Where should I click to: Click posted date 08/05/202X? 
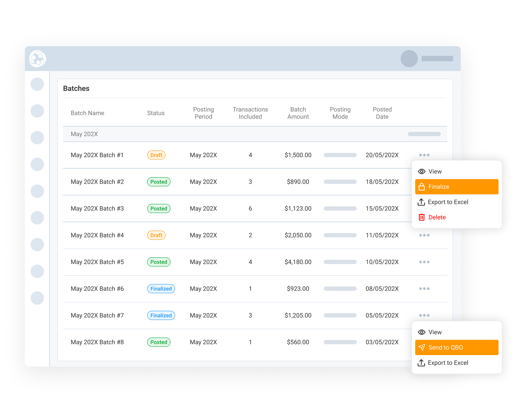[382, 289]
